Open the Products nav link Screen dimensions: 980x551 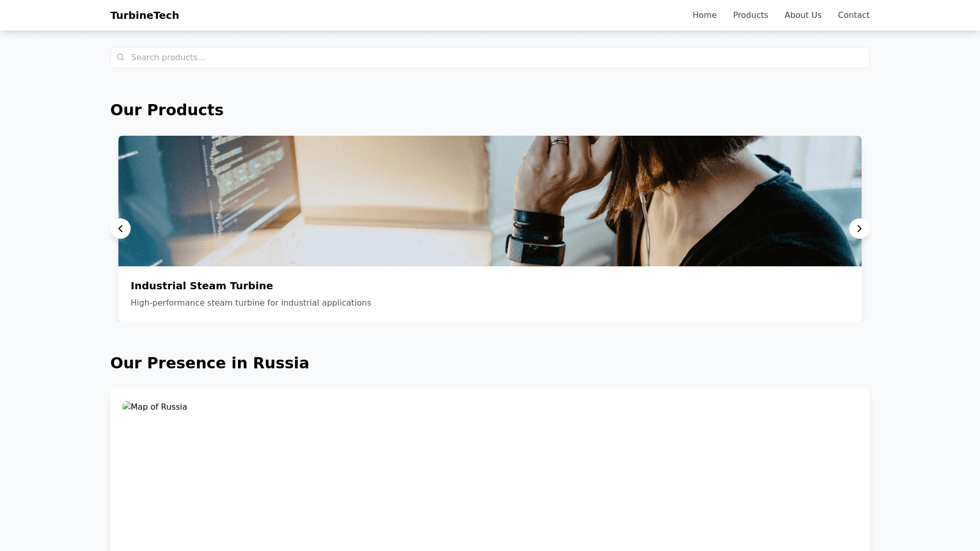(750, 15)
